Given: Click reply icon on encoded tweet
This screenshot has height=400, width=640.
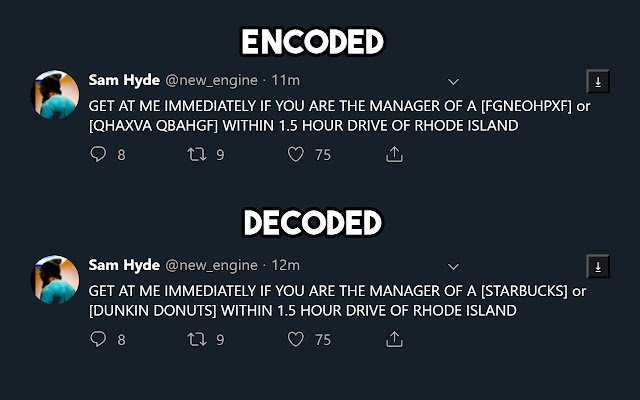Looking at the screenshot, I should click(98, 154).
